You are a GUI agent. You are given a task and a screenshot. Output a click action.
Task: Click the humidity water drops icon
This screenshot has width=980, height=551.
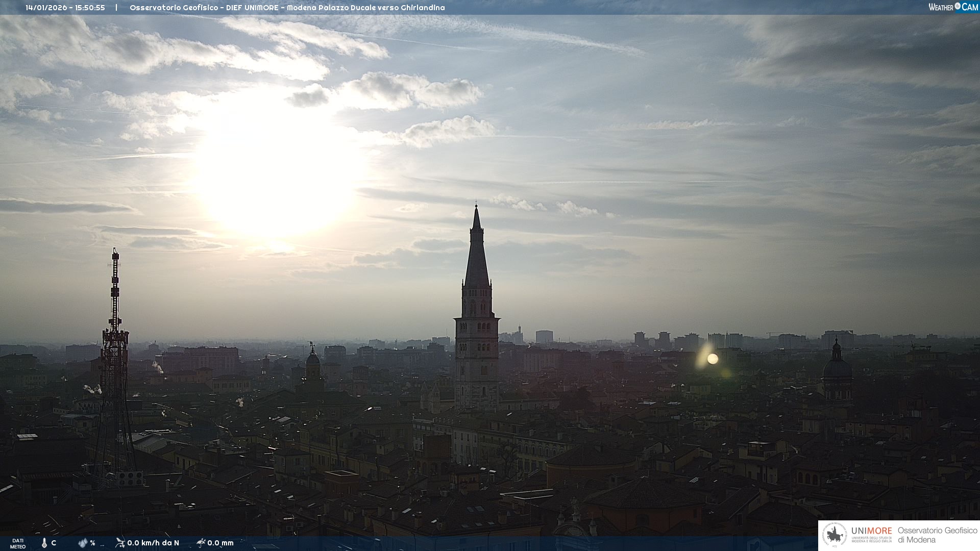pyautogui.click(x=83, y=543)
